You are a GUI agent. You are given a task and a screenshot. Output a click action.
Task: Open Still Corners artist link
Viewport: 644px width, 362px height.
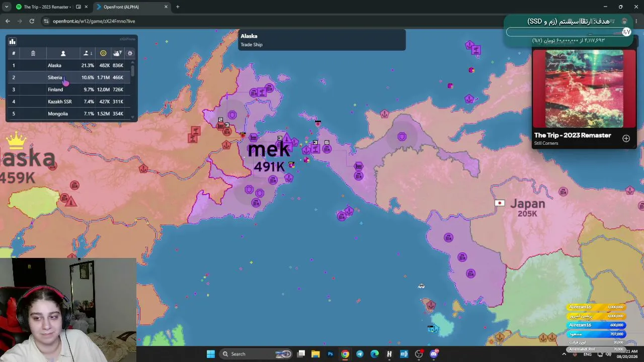coord(546,143)
